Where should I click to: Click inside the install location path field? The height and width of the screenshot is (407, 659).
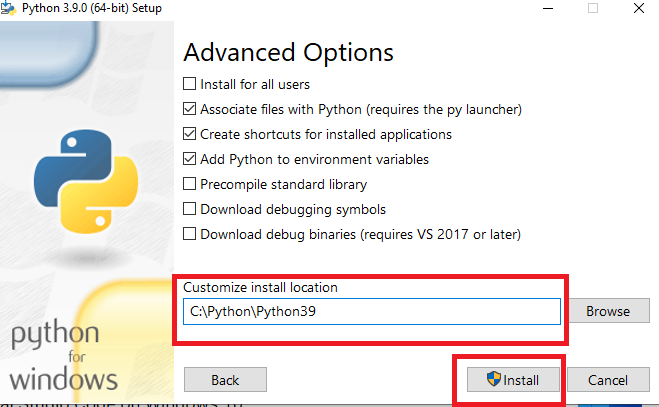pos(372,312)
